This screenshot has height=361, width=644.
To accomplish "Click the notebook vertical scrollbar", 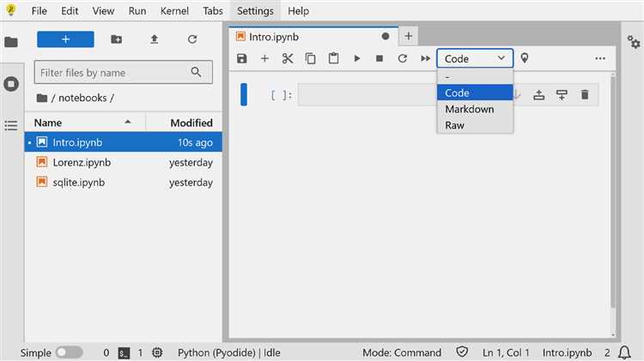I will coord(613,190).
